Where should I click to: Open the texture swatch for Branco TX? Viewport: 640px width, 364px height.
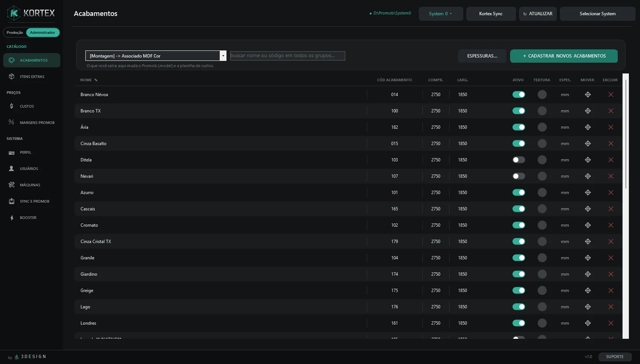click(542, 111)
